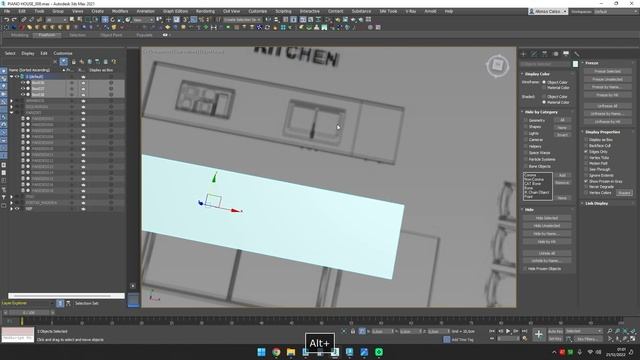Select Wireframe Object Color radio button
This screenshot has width=640, height=360.
(544, 82)
